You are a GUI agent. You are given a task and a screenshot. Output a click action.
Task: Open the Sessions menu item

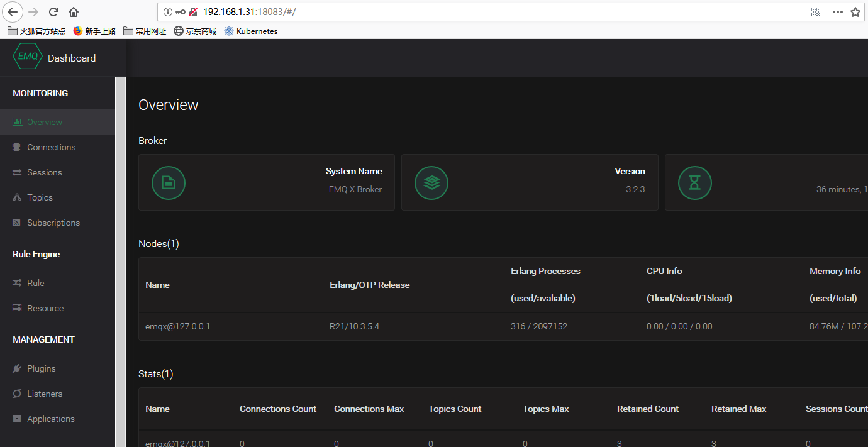(x=57, y=172)
